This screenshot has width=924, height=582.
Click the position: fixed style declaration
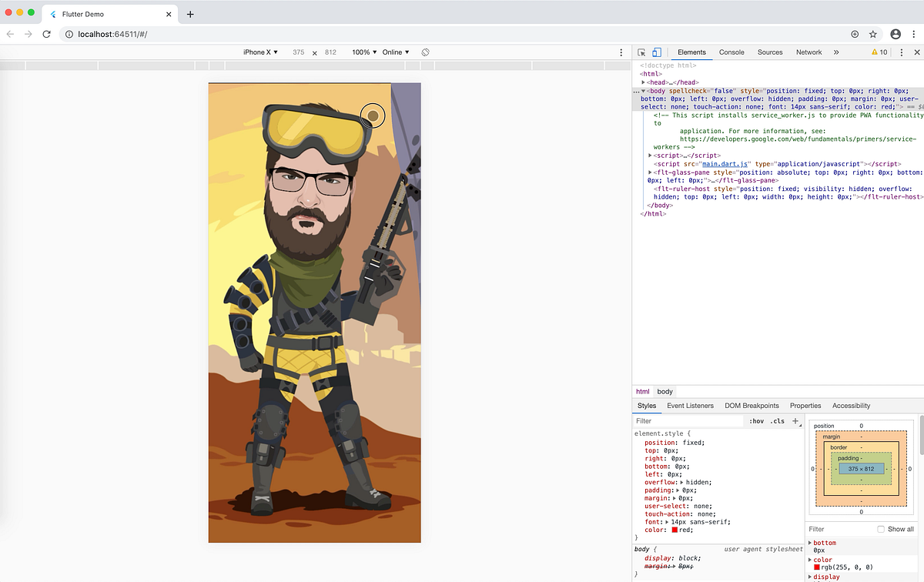[x=675, y=443]
